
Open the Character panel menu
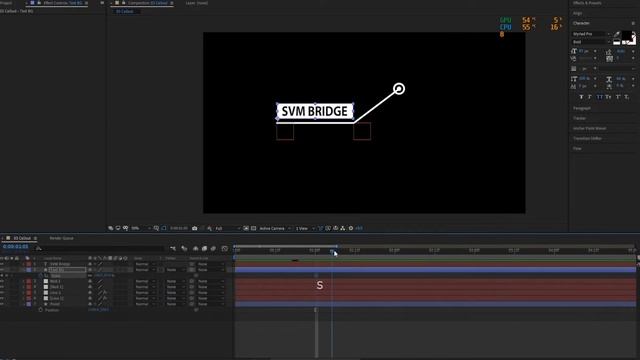pyautogui.click(x=633, y=23)
